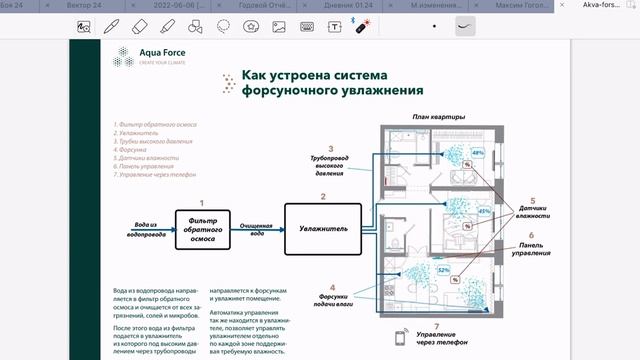Click the 'Трубопровод высокого давления' label
Image resolution: width=640 pixels, height=360 pixels.
point(329,165)
